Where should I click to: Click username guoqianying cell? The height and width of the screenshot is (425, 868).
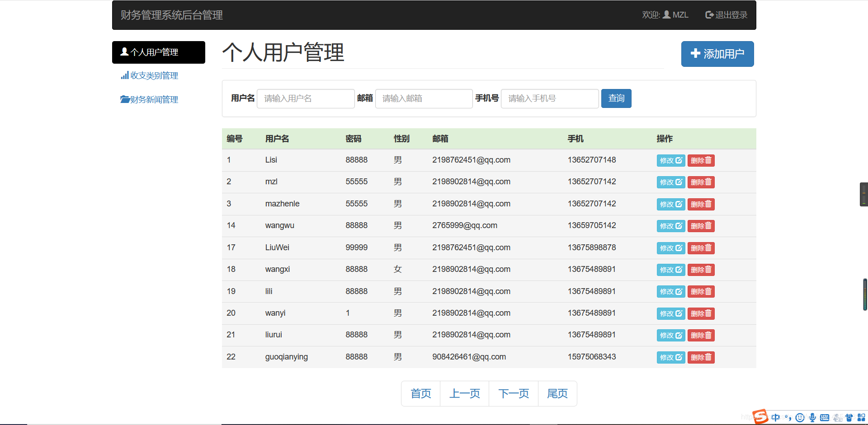click(x=287, y=357)
